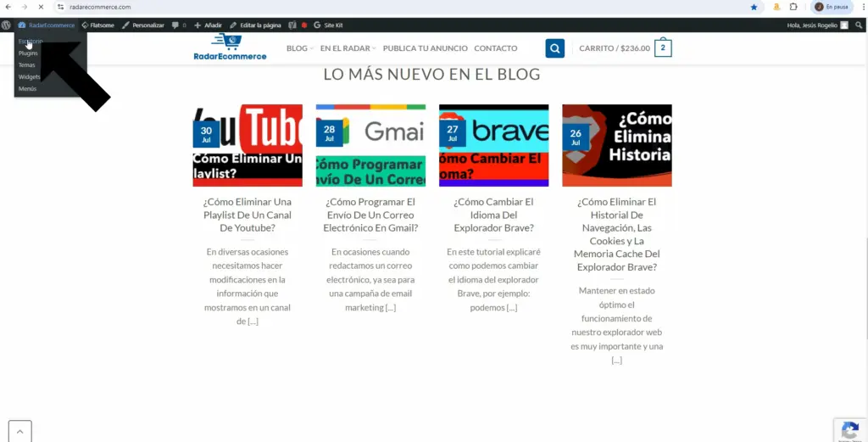Click the scroll-to-top arrow button
Screen dimensions: 868x442
tap(20, 432)
